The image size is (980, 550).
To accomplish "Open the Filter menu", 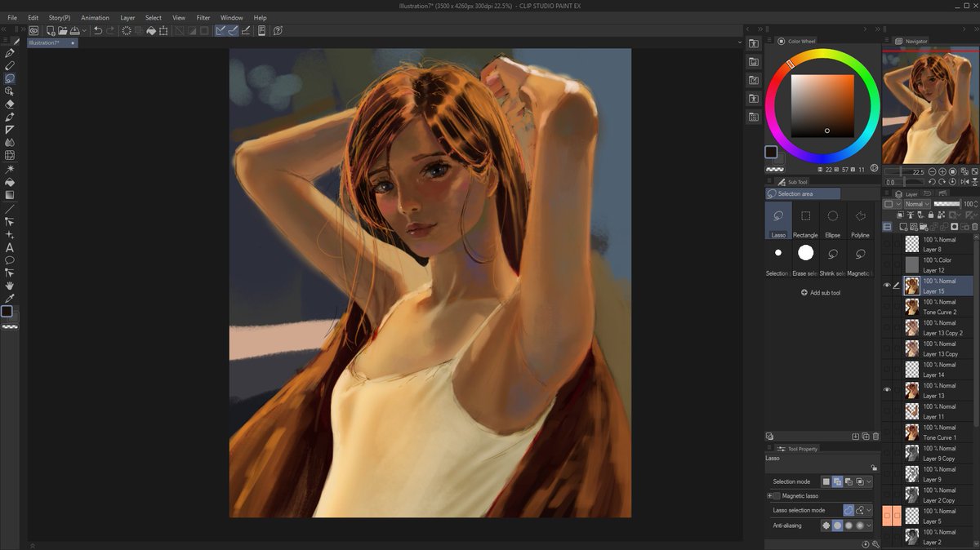I will click(x=203, y=17).
